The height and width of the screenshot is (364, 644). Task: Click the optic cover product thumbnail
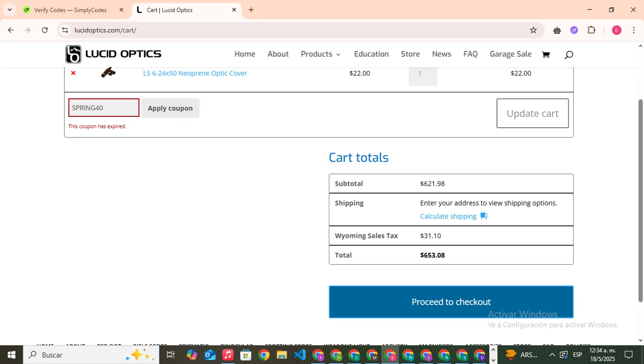click(x=108, y=72)
